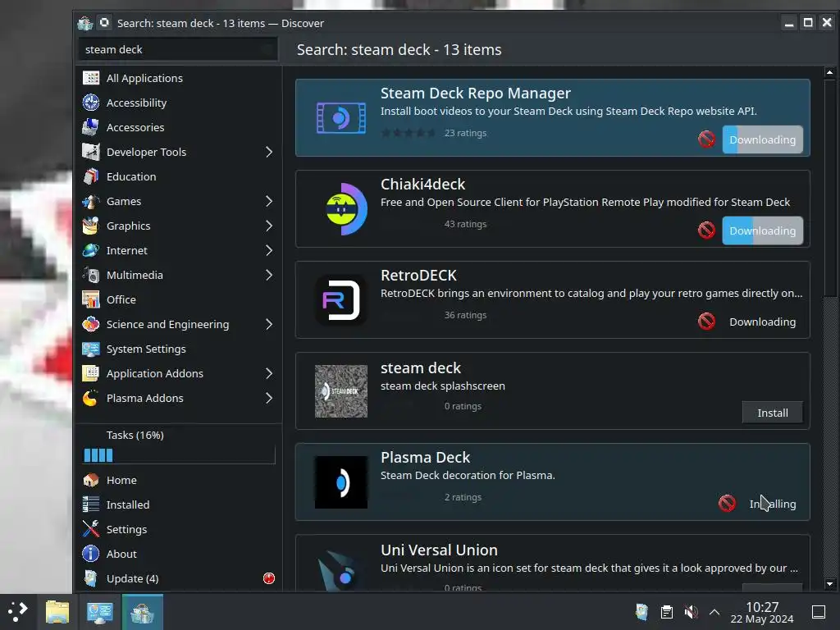The image size is (840, 630).
Task: Click scrollbar down arrow in results
Action: [x=829, y=584]
